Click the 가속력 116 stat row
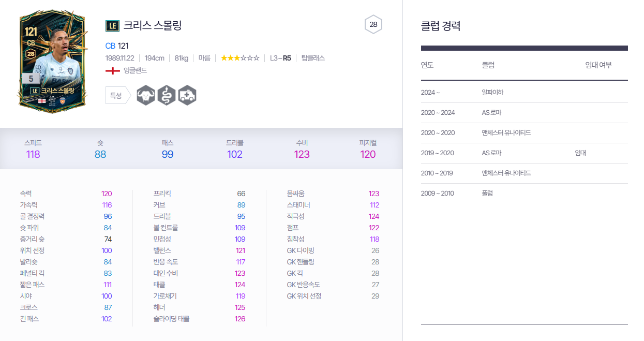The width and height of the screenshot is (644, 341). click(x=66, y=205)
